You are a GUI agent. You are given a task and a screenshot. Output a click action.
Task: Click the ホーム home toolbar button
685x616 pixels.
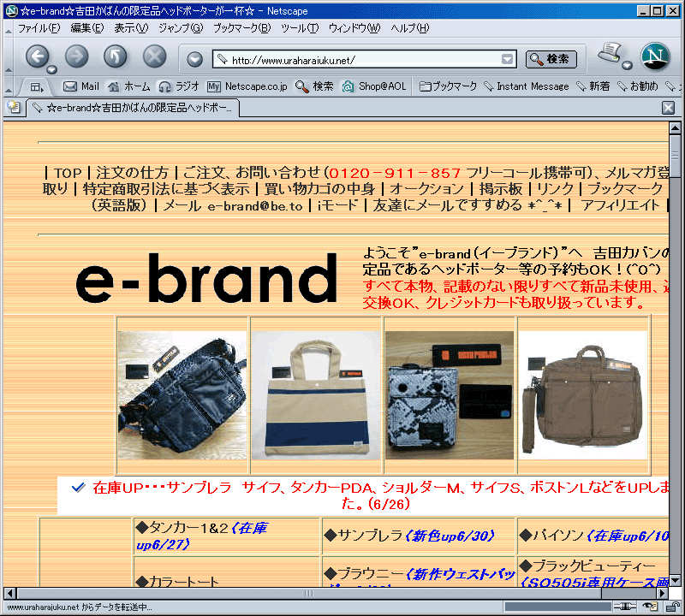[129, 86]
